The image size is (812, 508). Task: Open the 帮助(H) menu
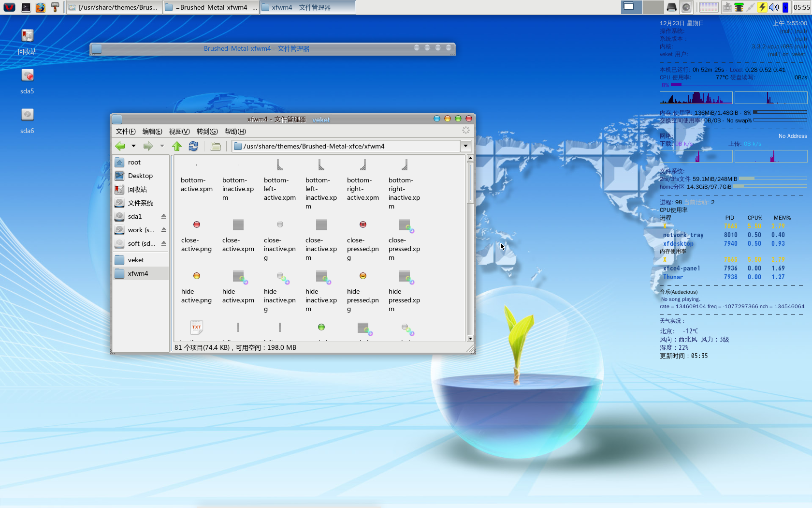click(x=235, y=132)
